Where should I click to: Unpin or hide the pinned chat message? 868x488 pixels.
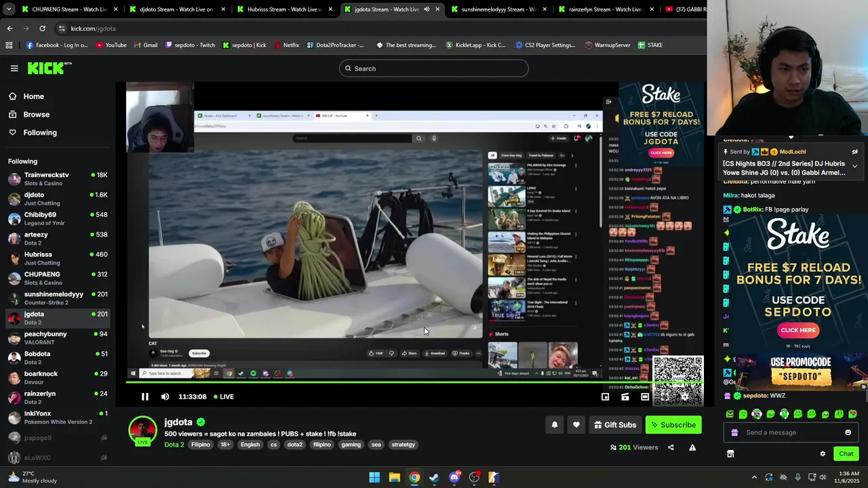point(854,152)
